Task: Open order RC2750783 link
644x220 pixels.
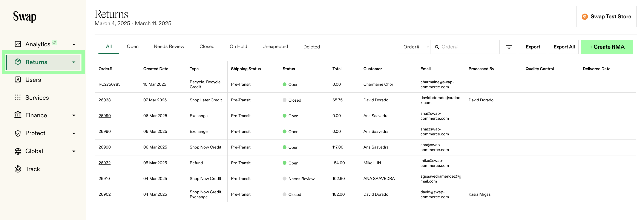Action: click(x=109, y=84)
